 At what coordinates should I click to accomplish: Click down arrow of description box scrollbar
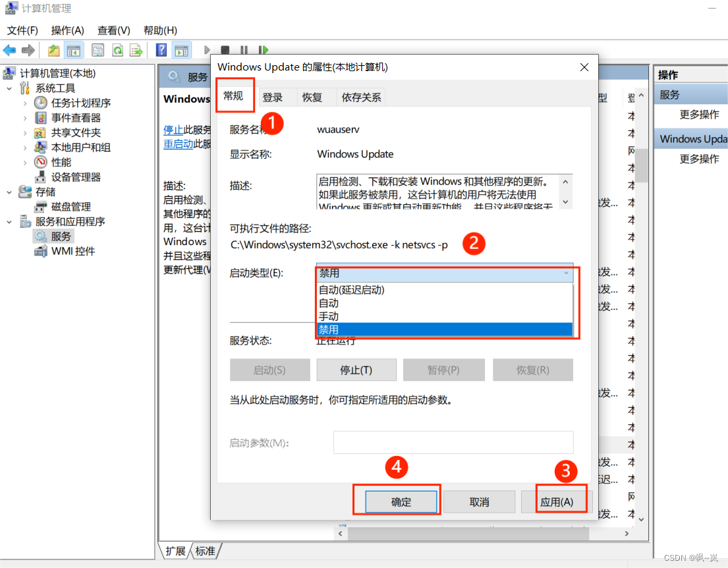565,202
